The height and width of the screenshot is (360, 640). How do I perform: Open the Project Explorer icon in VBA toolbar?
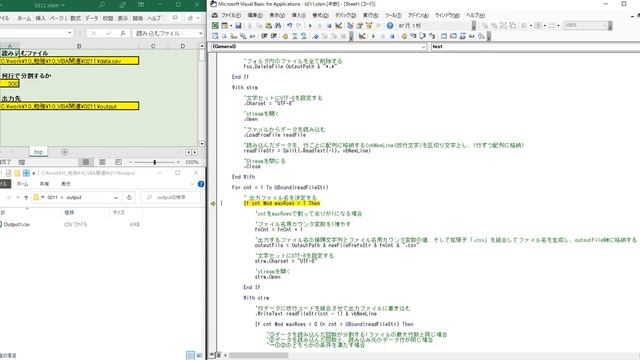350,26
